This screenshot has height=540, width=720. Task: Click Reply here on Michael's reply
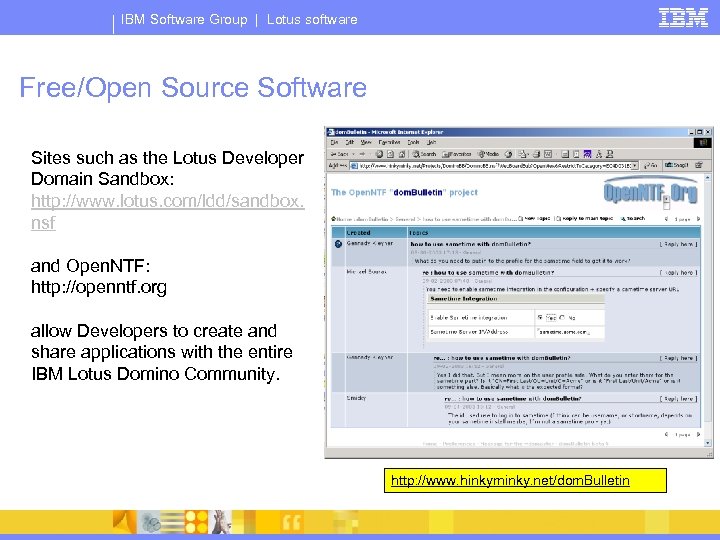(678, 273)
